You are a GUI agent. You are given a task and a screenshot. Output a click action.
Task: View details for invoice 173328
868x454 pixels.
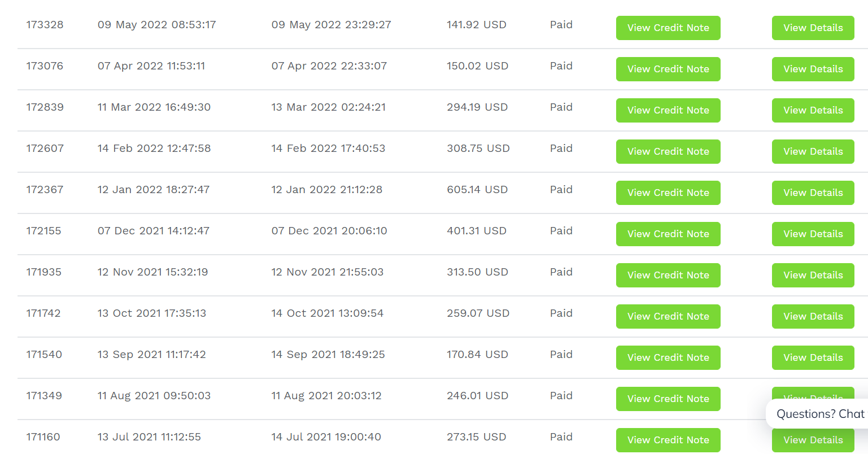pyautogui.click(x=813, y=28)
